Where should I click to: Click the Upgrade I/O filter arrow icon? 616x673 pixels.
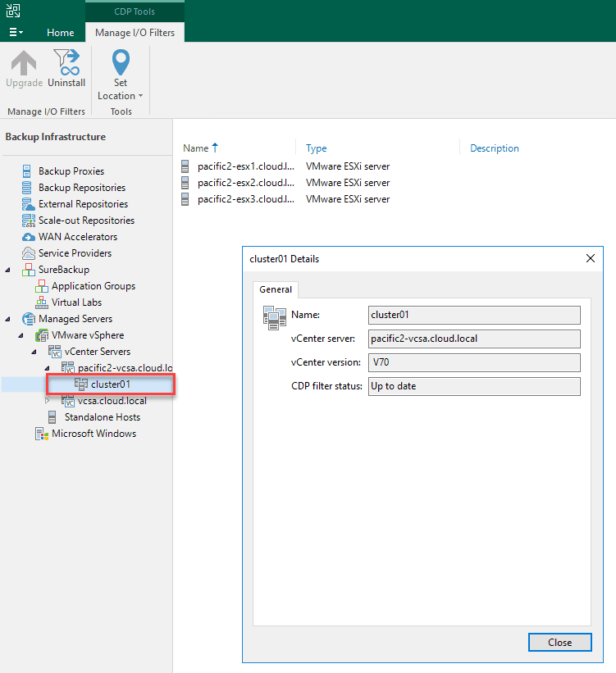(x=24, y=62)
